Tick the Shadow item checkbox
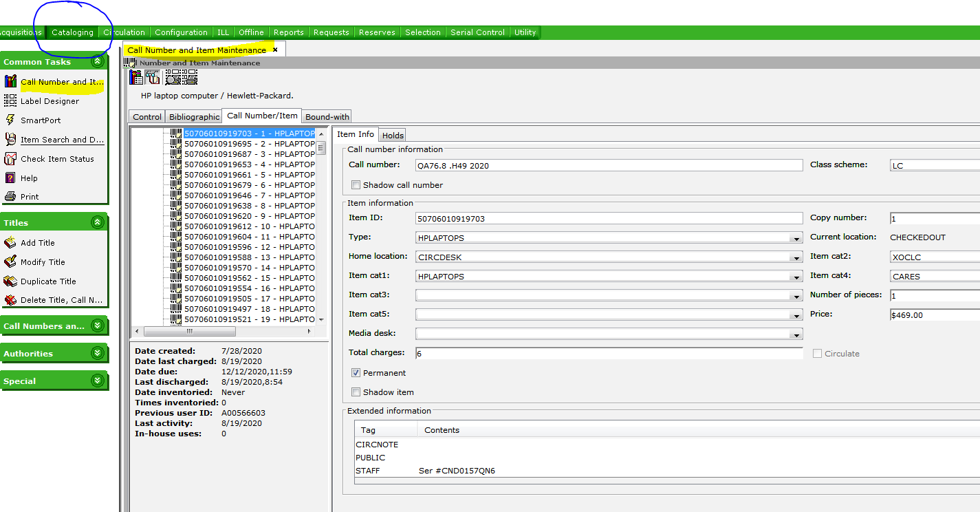 [356, 392]
